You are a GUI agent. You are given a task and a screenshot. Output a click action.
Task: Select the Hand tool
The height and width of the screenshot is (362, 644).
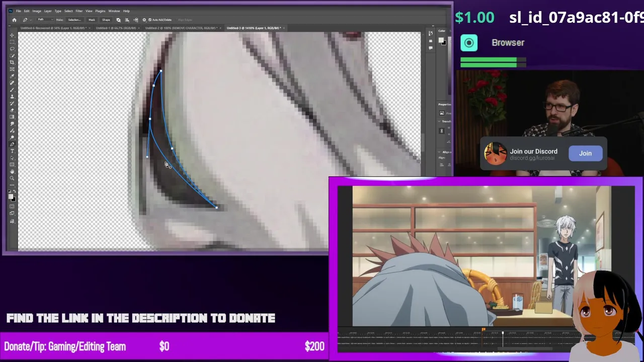(12, 171)
